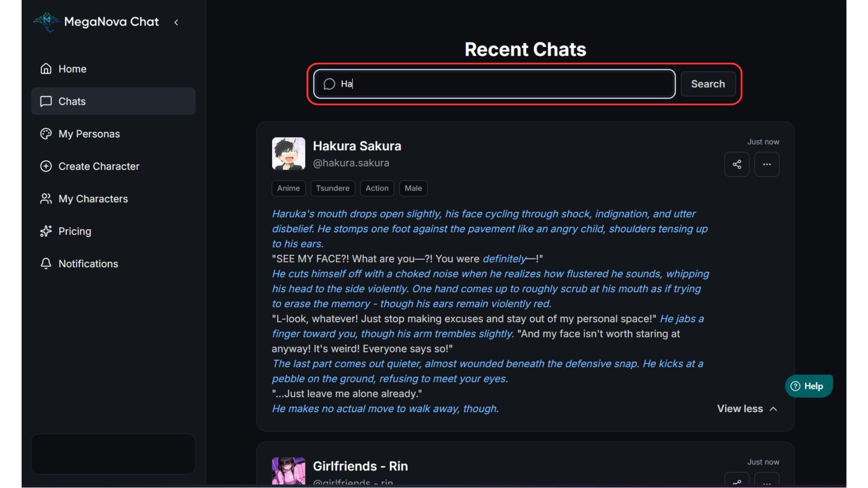
Task: Open the Home page
Action: (72, 69)
